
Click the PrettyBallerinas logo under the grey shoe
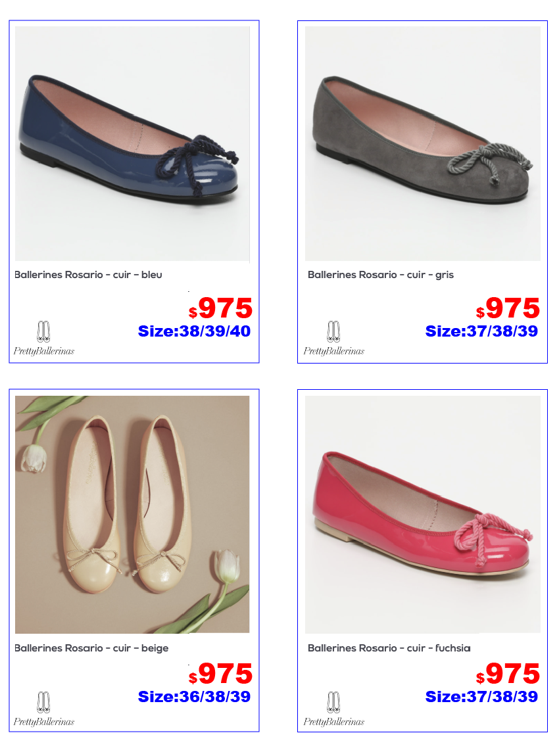tap(334, 339)
